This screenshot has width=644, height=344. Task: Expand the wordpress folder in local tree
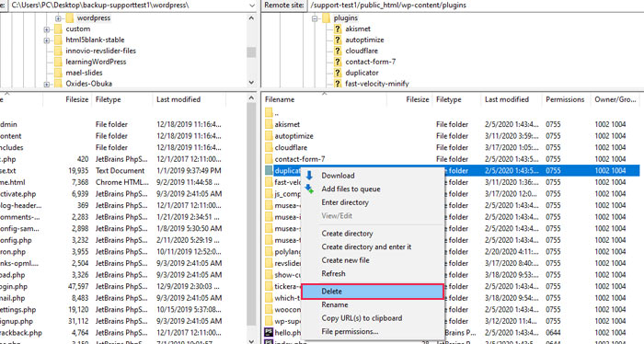coord(58,18)
